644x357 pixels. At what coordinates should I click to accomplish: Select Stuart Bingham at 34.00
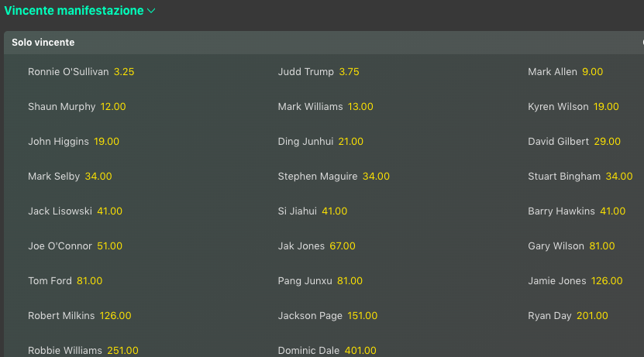[x=619, y=177]
